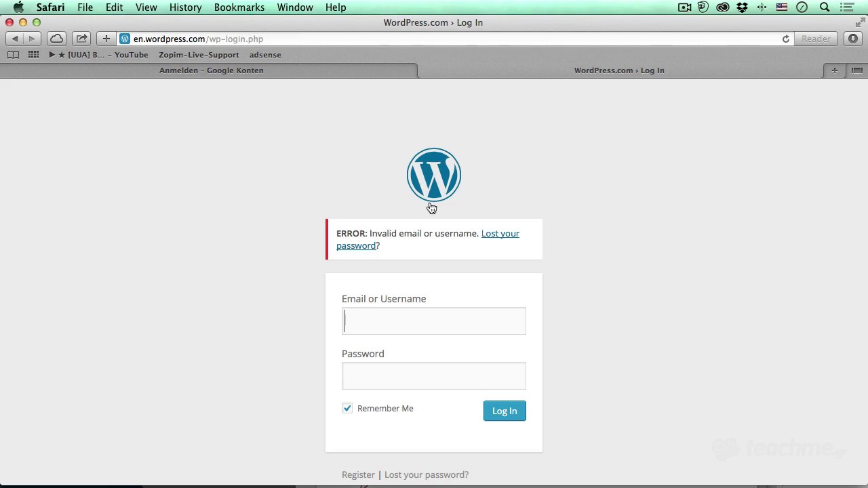The width and height of the screenshot is (868, 488).
Task: Open the Bookmarks menu
Action: click(x=239, y=7)
